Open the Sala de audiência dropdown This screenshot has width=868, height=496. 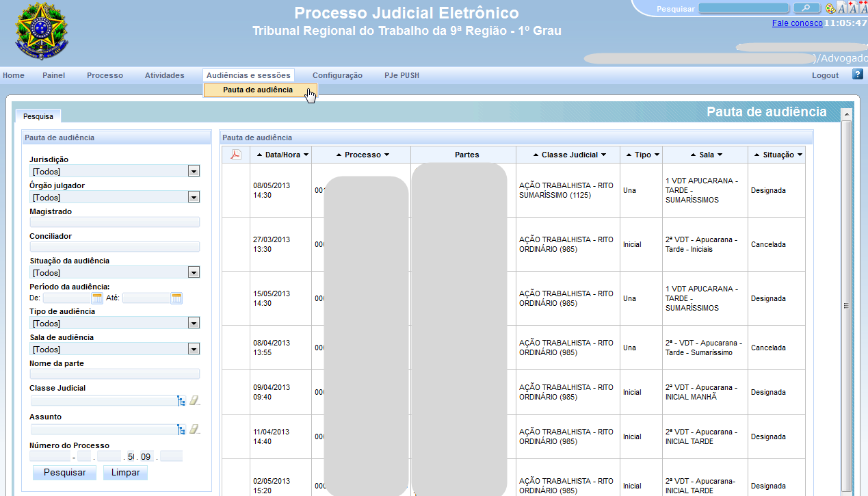194,349
